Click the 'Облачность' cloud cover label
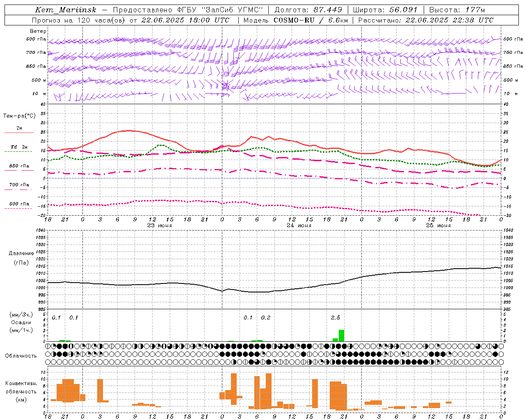 [x=21, y=356]
